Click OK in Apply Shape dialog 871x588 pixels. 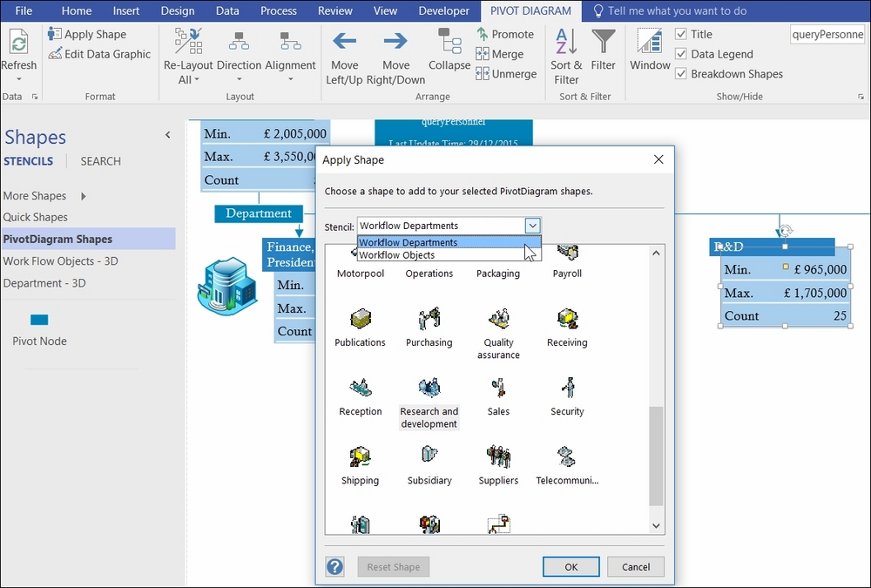click(571, 567)
